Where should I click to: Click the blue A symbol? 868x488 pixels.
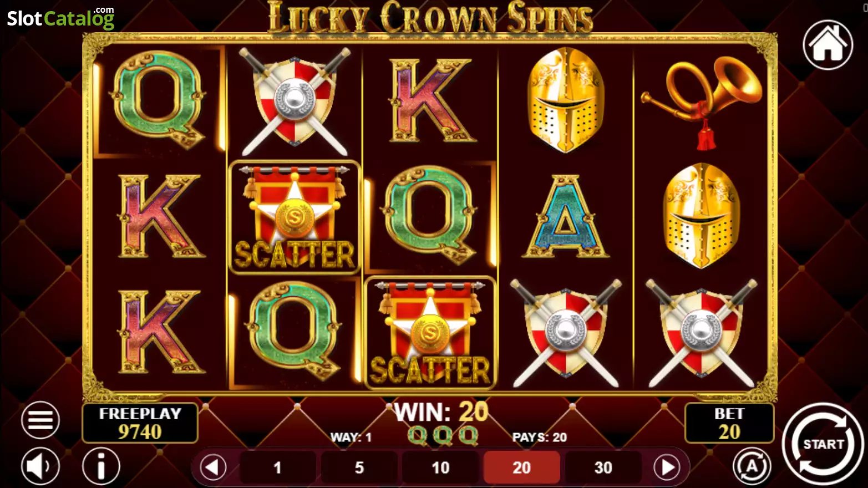click(x=566, y=216)
